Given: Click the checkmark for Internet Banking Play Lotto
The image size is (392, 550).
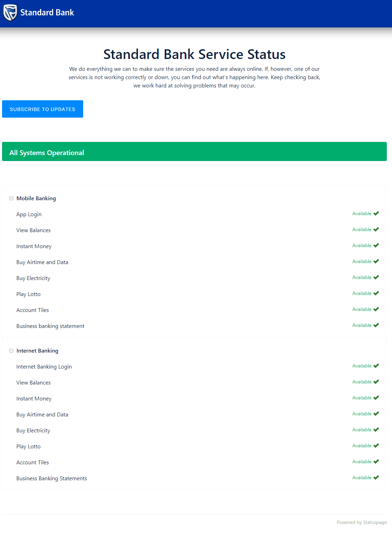Looking at the screenshot, I should pos(376,446).
